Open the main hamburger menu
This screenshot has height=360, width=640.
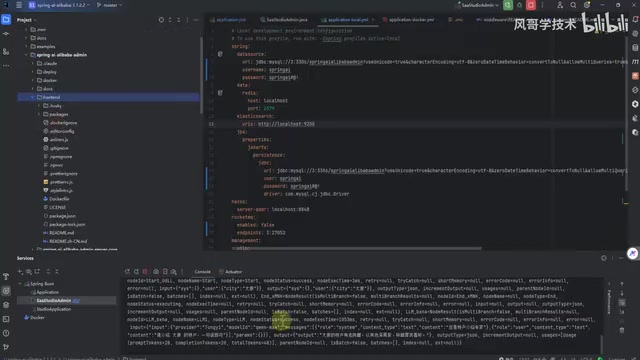click(19, 5)
